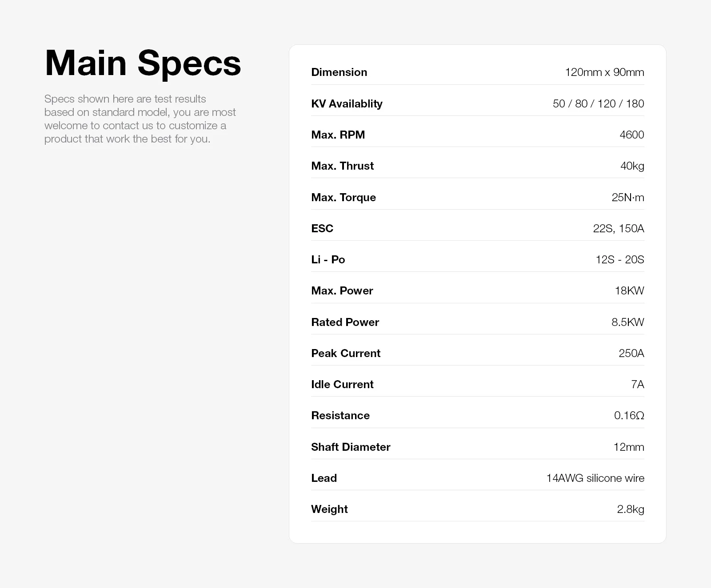
Task: Click the Li - Po label
Action: (328, 259)
